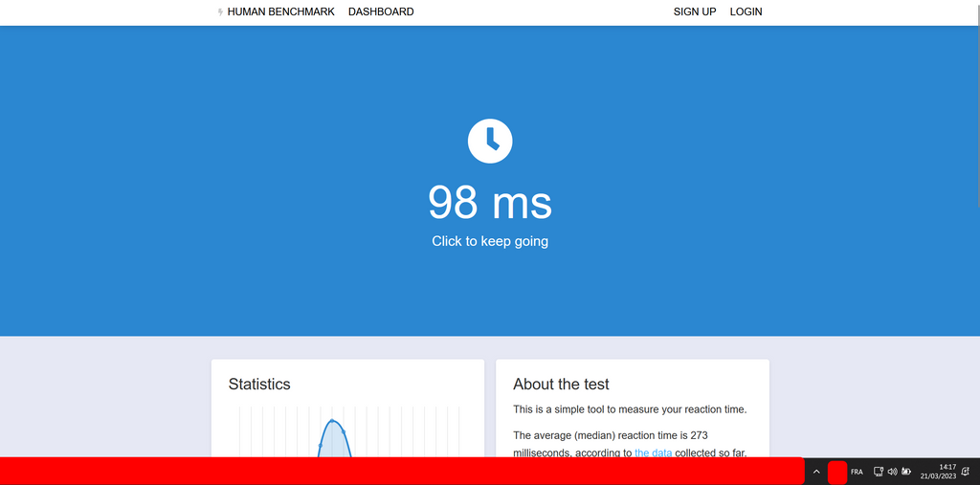The width and height of the screenshot is (980, 485).
Task: Open the network status tray icon
Action: (879, 472)
